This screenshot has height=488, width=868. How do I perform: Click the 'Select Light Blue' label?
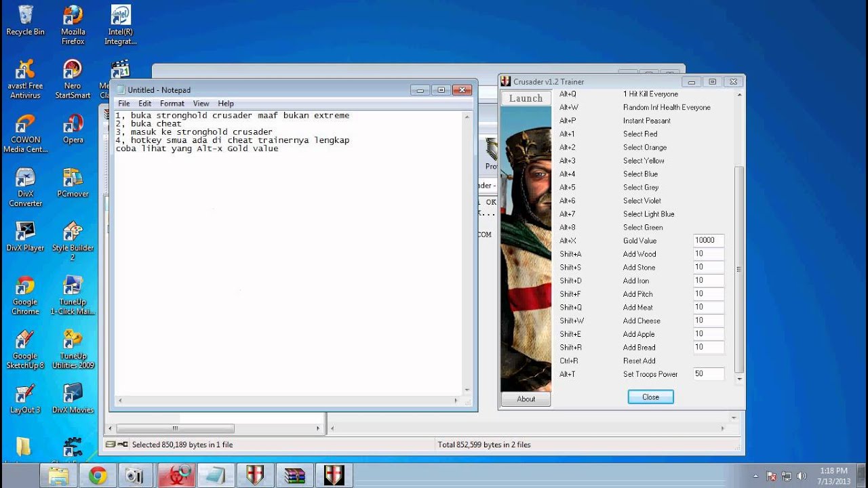pos(648,214)
